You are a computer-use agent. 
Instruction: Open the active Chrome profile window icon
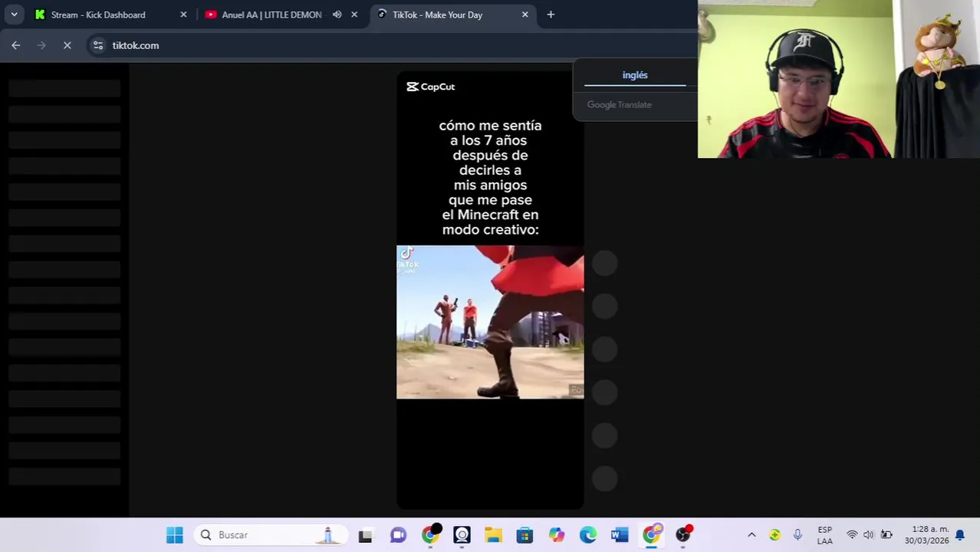[652, 534]
